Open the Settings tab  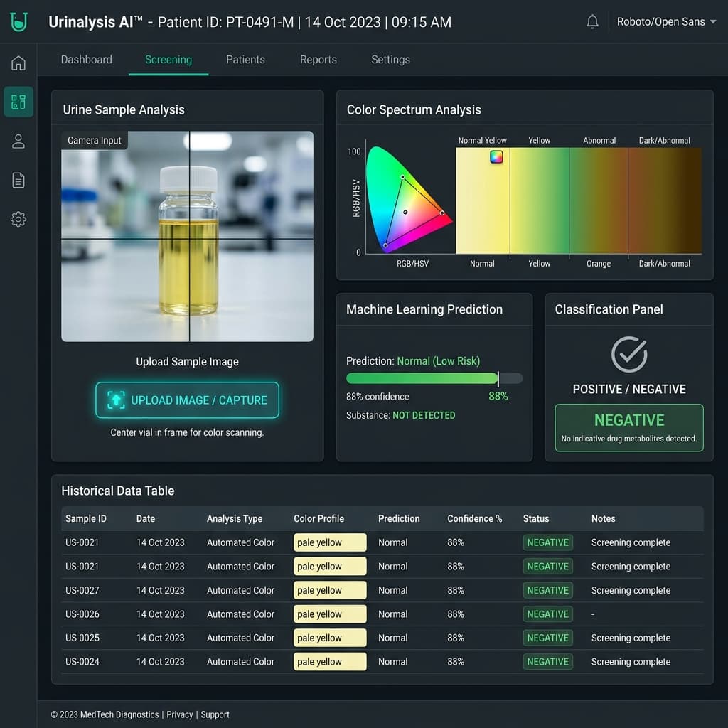pyautogui.click(x=390, y=60)
